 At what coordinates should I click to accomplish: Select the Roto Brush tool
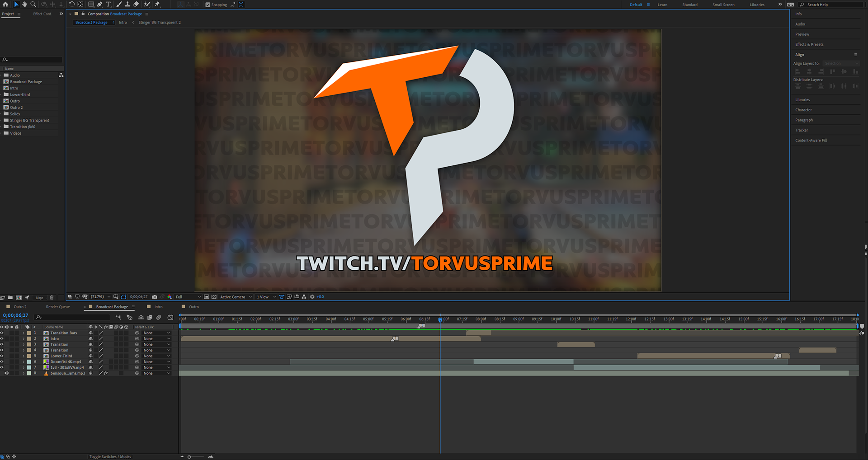tap(147, 4)
